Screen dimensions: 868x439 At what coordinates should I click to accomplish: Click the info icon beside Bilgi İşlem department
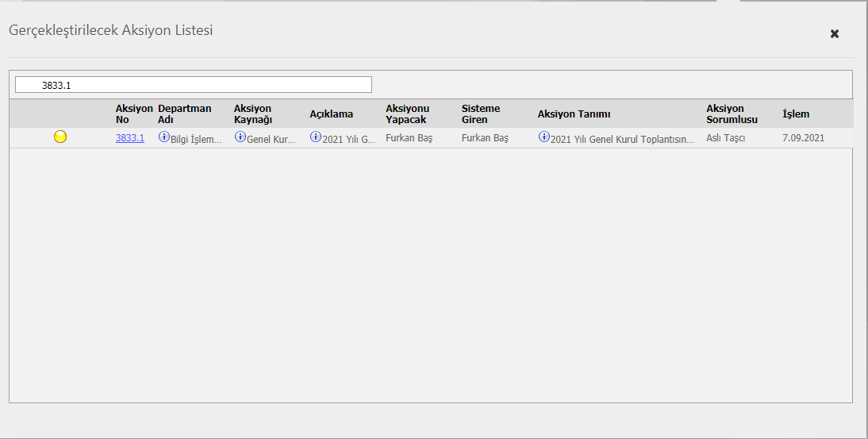coord(164,137)
